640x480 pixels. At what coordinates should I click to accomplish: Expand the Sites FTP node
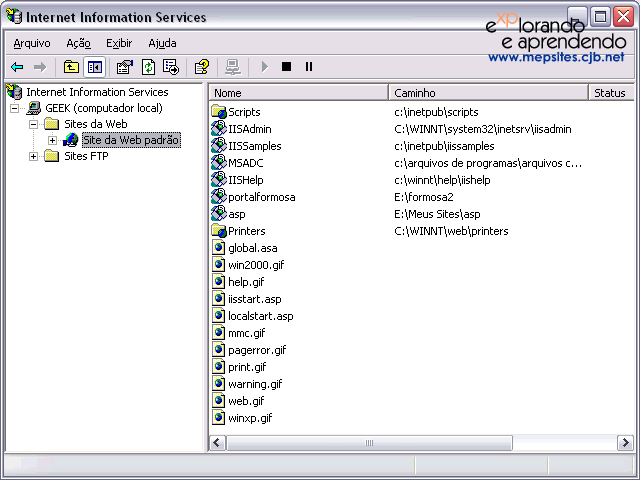[33, 156]
